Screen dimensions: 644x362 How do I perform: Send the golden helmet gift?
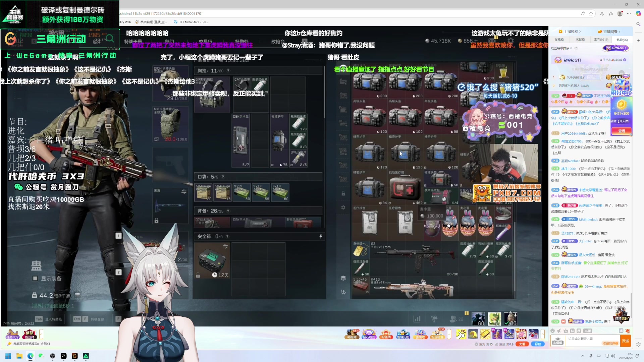(x=473, y=334)
